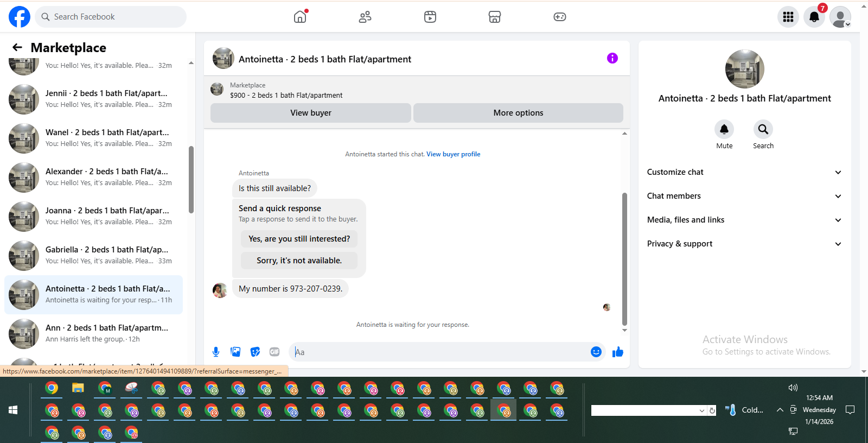This screenshot has height=443, width=868.
Task: Click the large listing photo in right panel
Action: (x=745, y=69)
